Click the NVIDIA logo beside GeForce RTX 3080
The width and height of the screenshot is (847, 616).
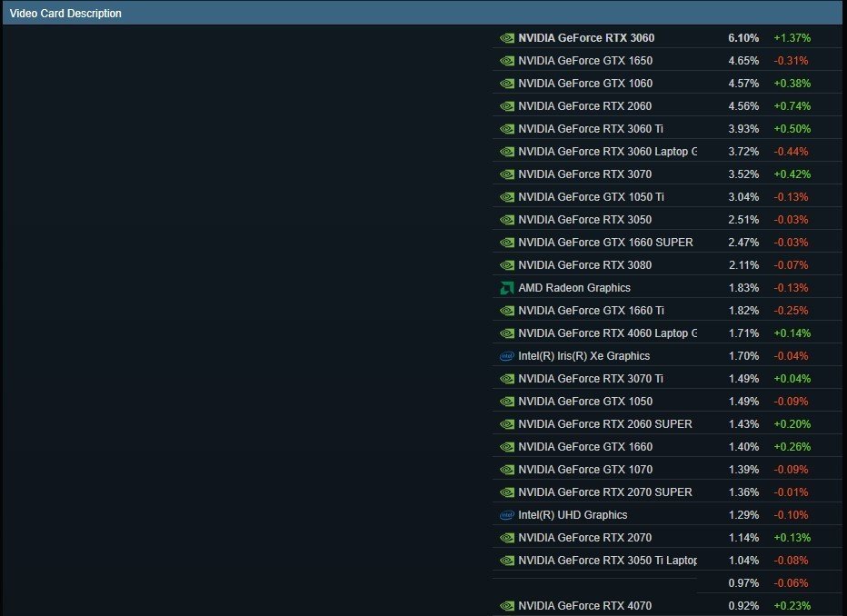[x=507, y=264]
